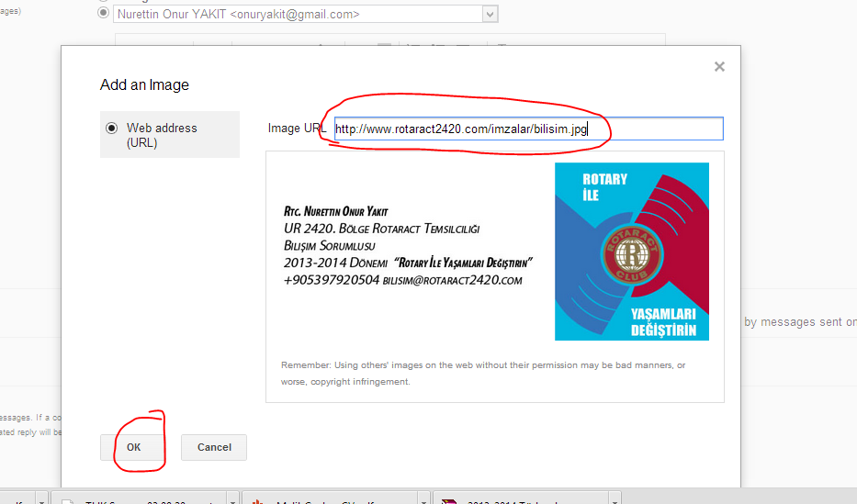Select the radio button beside the sender address
The image size is (857, 504).
point(103,13)
